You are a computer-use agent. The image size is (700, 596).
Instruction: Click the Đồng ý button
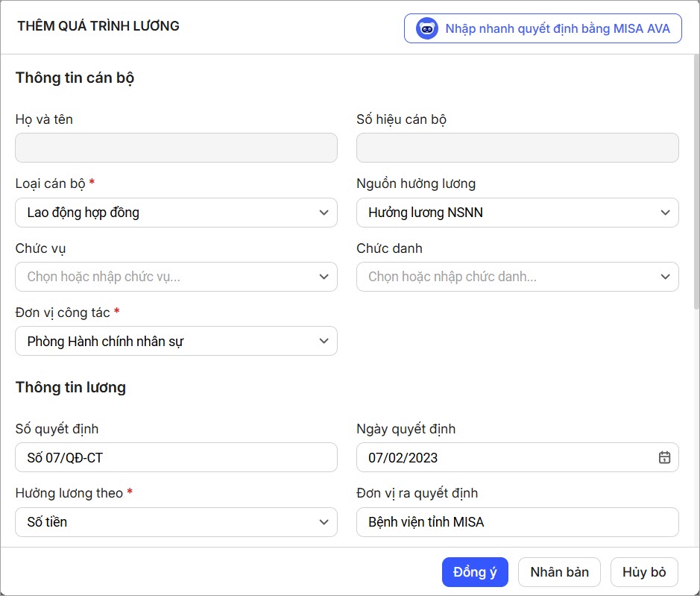(475, 572)
